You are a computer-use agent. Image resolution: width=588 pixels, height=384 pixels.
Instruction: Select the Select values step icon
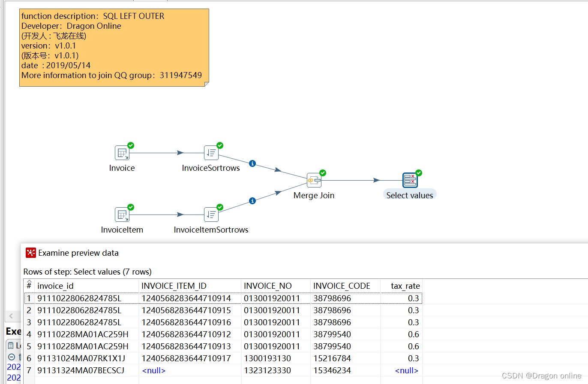point(410,180)
